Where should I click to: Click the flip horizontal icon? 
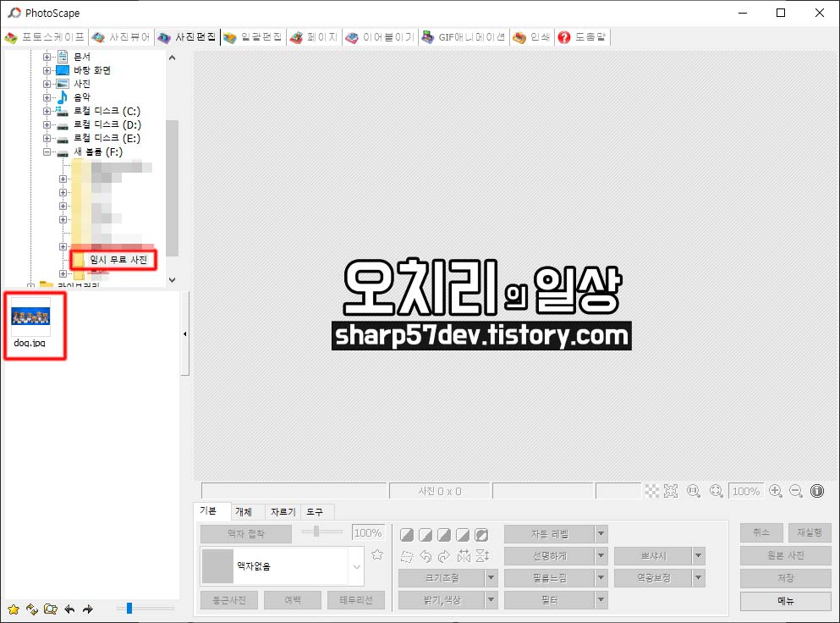coord(464,556)
